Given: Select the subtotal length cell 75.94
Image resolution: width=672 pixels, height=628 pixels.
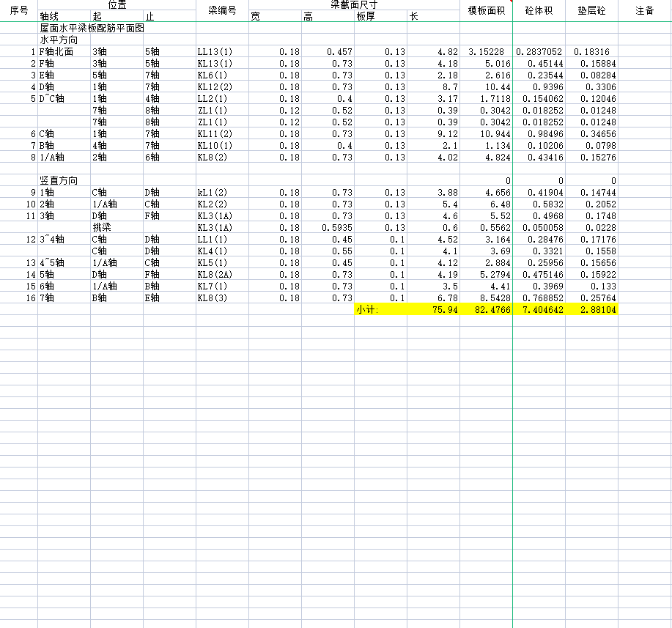Looking at the screenshot, I should 433,309.
